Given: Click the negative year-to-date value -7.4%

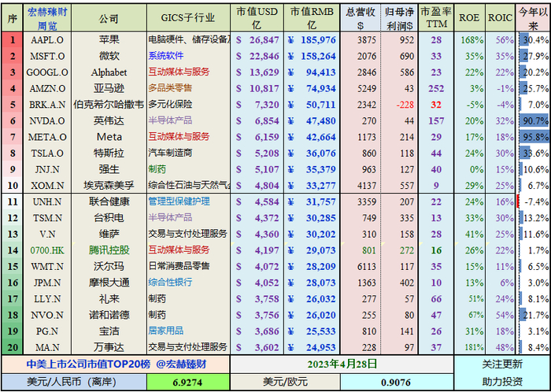Looking at the screenshot, I should pyautogui.click(x=537, y=202).
